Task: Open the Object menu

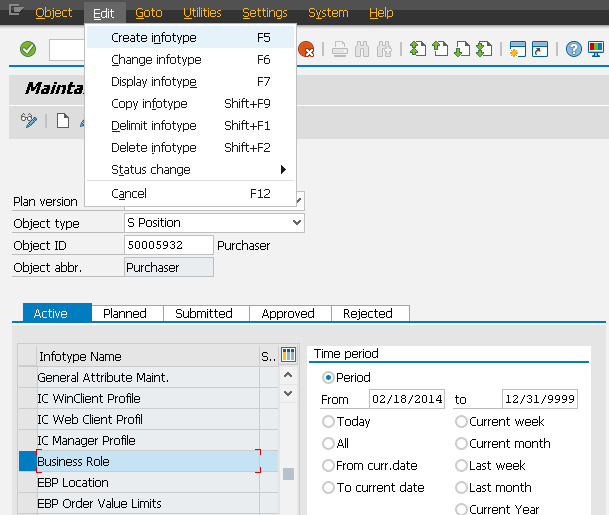Action: [x=54, y=13]
